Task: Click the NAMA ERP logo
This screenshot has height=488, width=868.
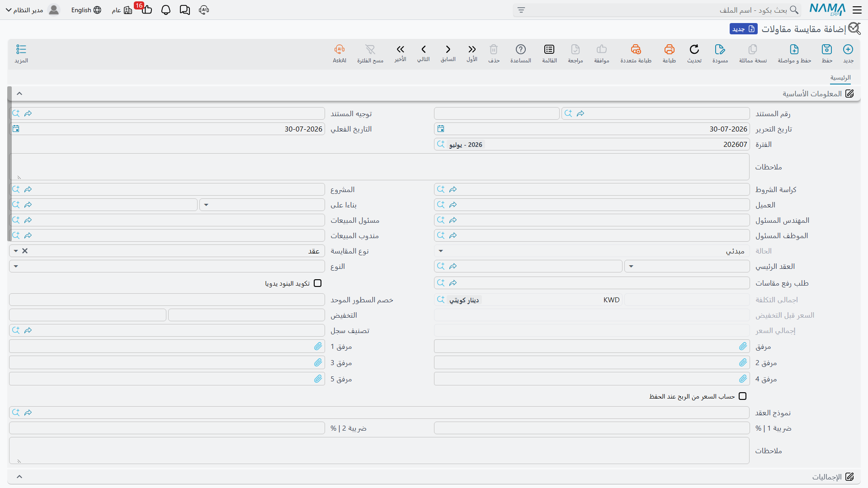Action: pyautogui.click(x=827, y=9)
